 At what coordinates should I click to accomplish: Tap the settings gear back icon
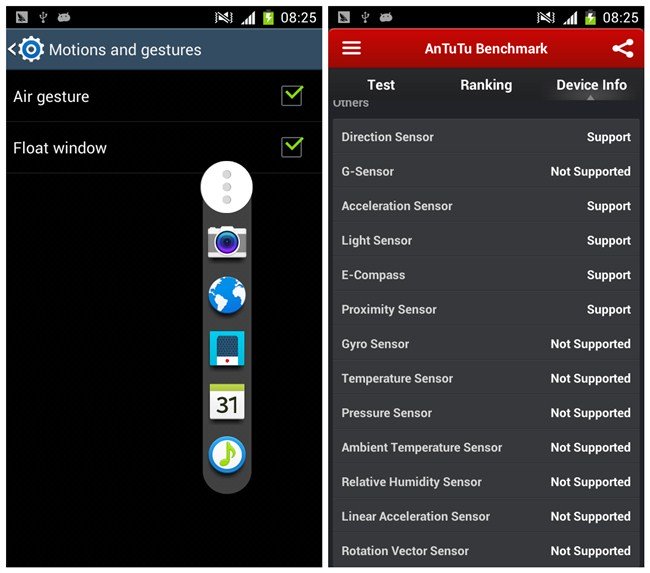click(27, 49)
